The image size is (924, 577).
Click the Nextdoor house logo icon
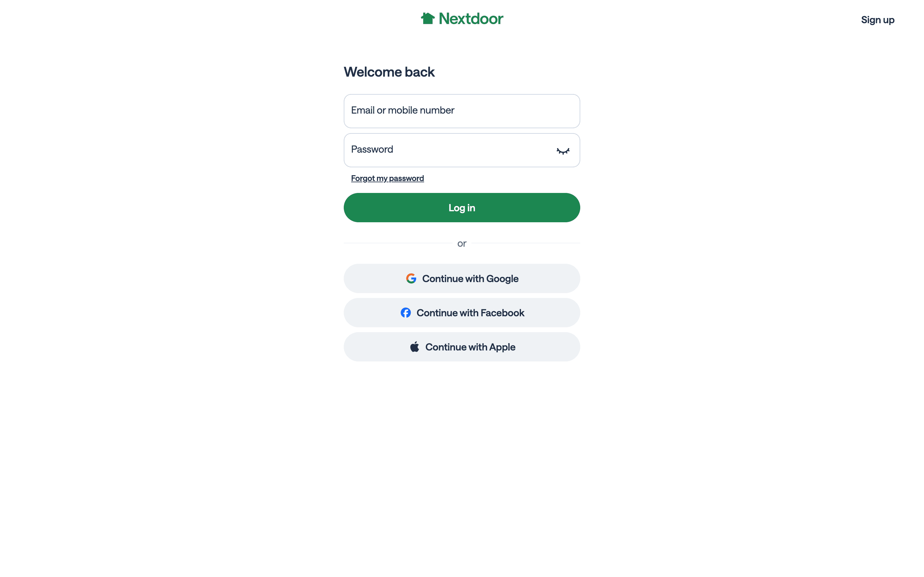pos(428,18)
